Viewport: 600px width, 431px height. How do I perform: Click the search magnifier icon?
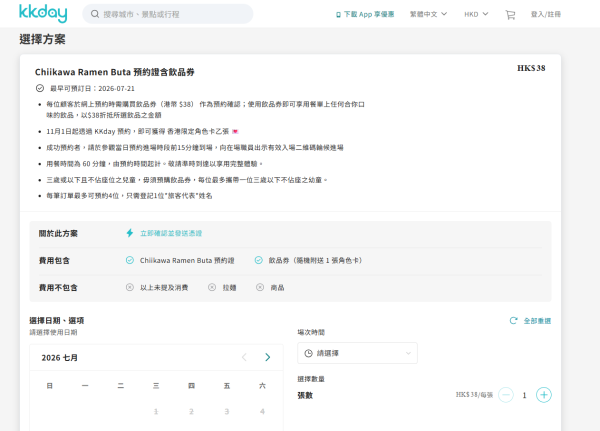click(95, 14)
